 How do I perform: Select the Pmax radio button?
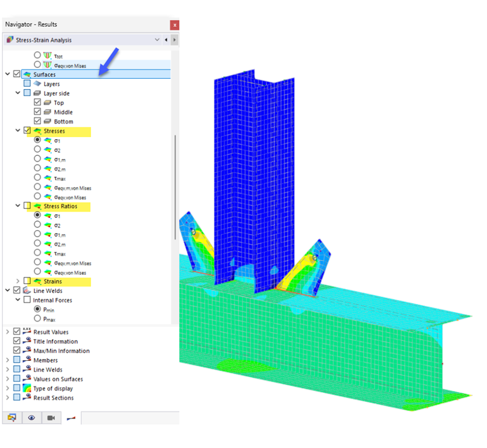37,319
